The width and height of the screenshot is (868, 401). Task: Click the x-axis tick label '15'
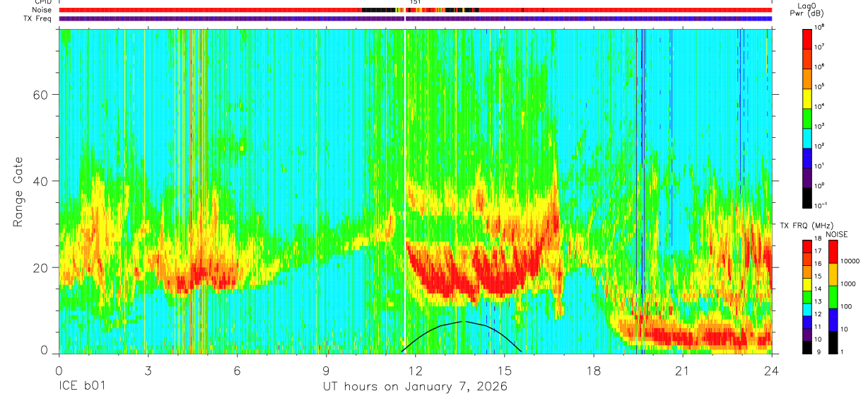pyautogui.click(x=505, y=370)
